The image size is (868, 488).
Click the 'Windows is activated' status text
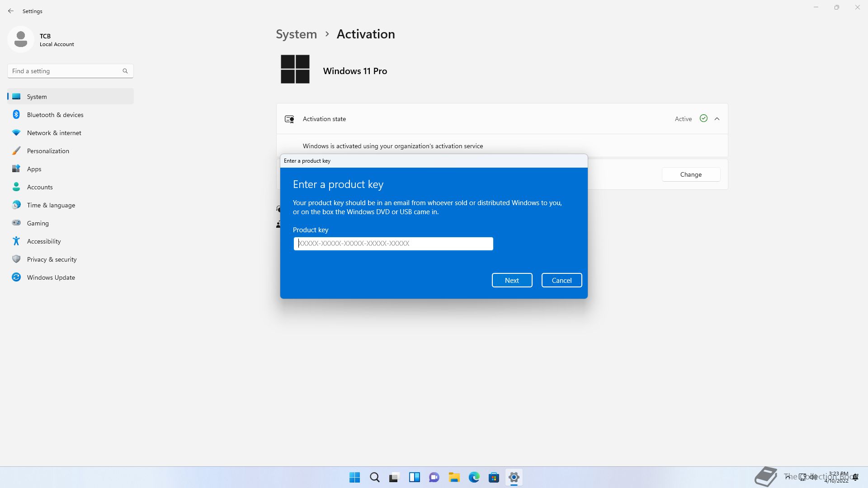tap(393, 146)
